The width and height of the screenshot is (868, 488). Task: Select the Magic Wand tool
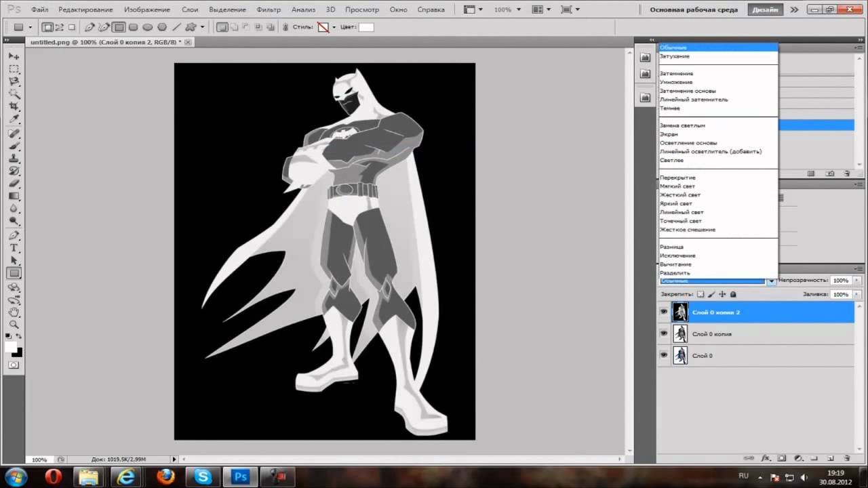tap(14, 95)
